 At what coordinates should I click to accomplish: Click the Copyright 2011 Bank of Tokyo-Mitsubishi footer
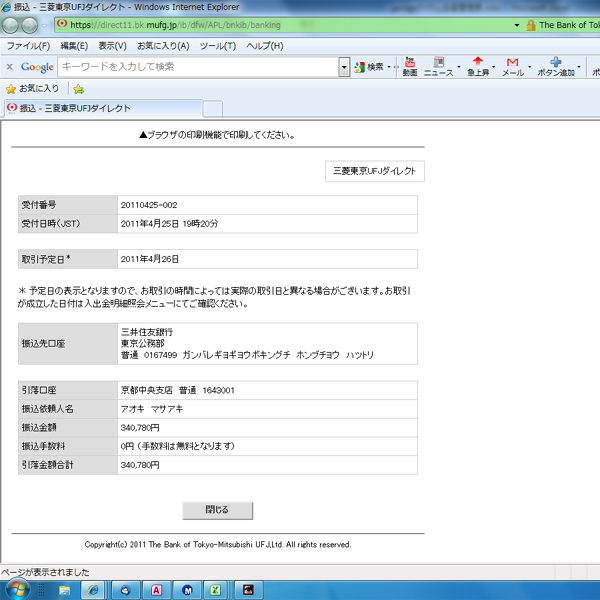218,545
